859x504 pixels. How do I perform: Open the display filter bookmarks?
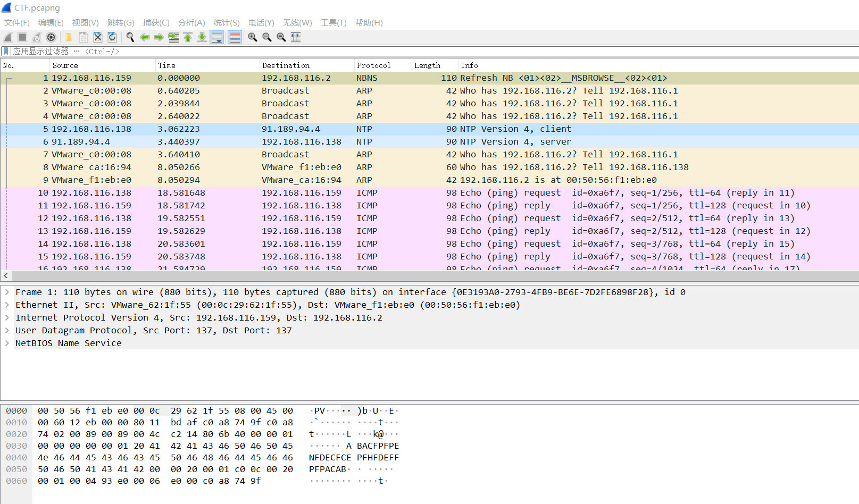point(5,51)
